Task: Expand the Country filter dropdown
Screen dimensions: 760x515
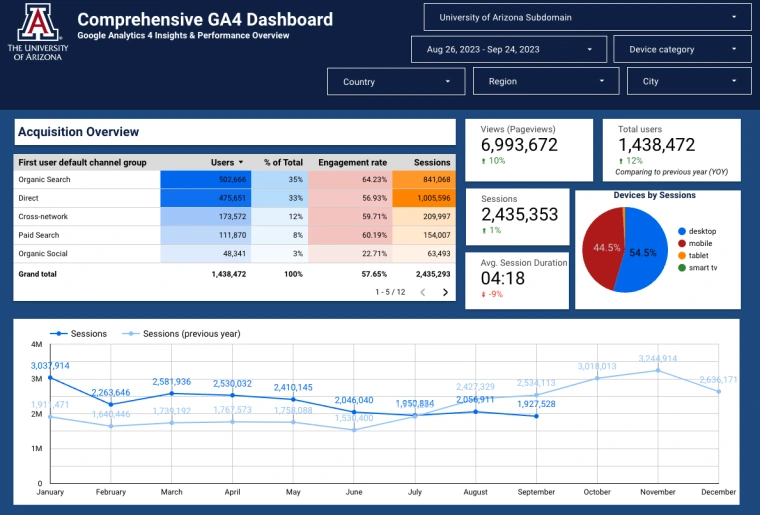Action: 396,82
